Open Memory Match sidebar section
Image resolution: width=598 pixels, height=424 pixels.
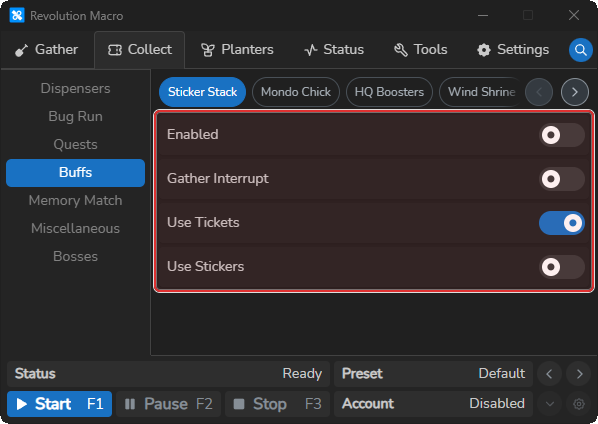click(76, 201)
